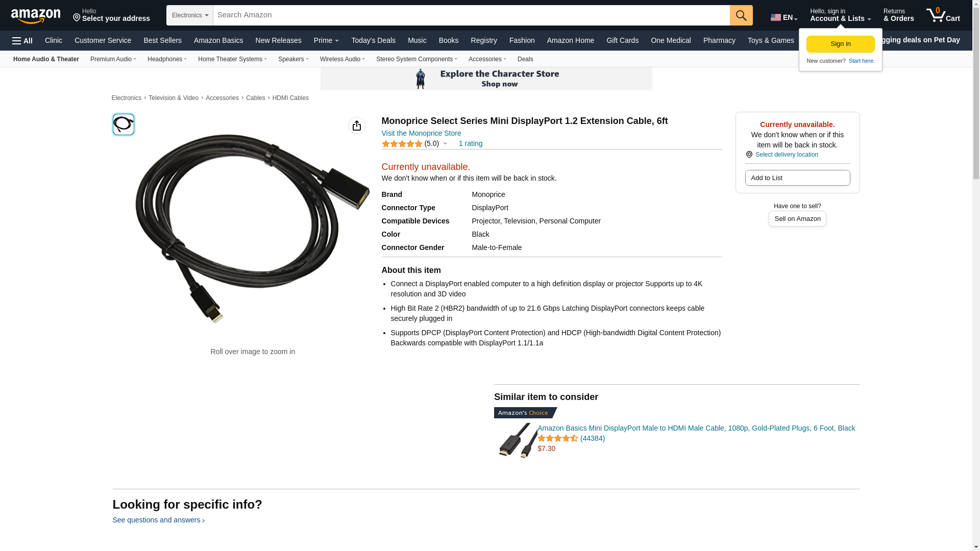The width and height of the screenshot is (980, 551).
Task: Expand the Add to List dropdown
Action: pos(797,178)
